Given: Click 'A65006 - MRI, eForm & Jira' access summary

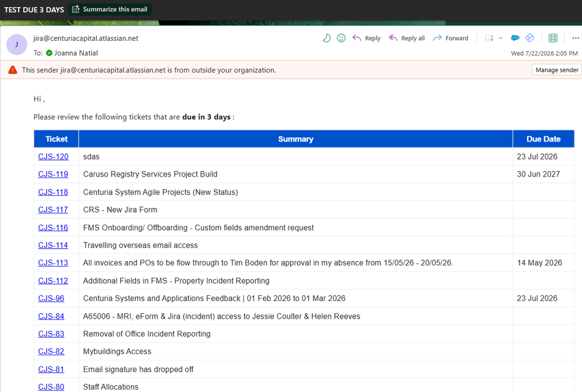Looking at the screenshot, I should pos(221,316).
